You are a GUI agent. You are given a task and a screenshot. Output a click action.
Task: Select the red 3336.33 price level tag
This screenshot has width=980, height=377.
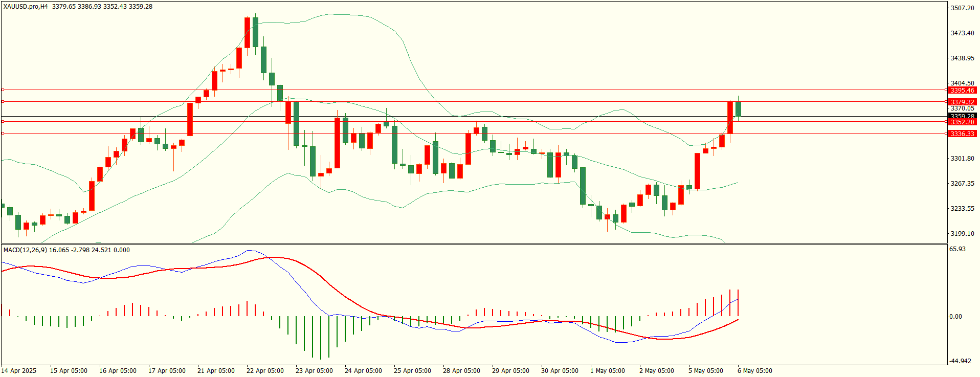[962, 134]
